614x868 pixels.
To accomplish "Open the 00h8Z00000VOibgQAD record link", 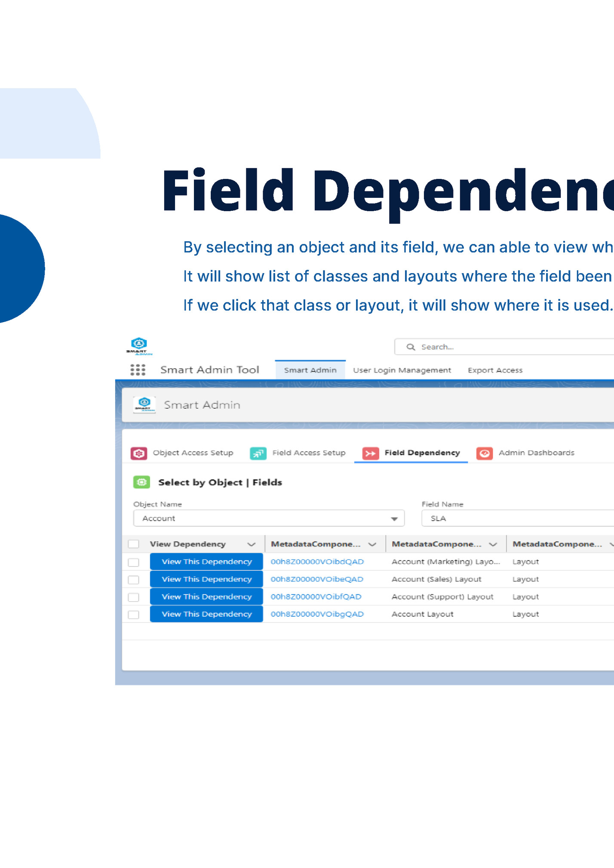I will (x=317, y=614).
